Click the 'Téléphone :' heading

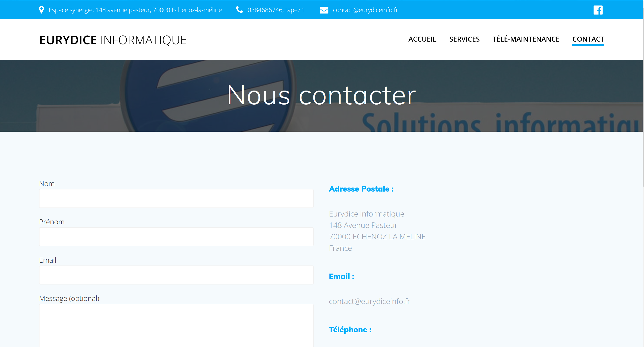pyautogui.click(x=350, y=330)
